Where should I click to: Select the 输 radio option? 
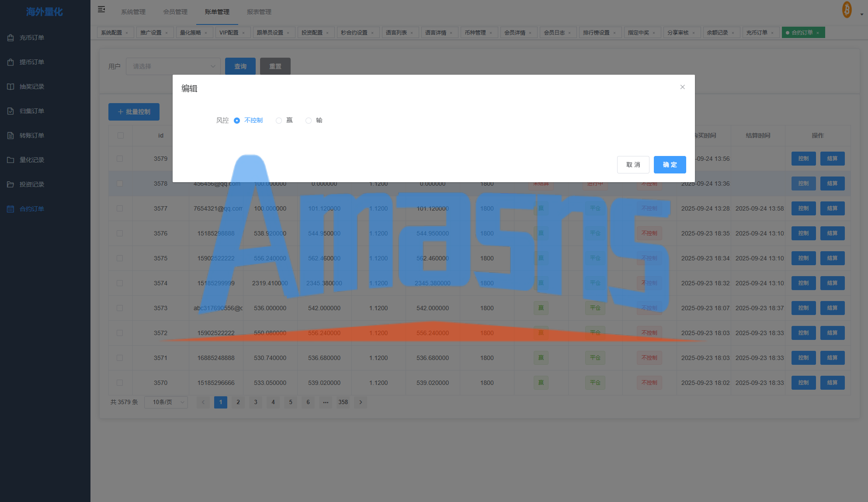309,121
